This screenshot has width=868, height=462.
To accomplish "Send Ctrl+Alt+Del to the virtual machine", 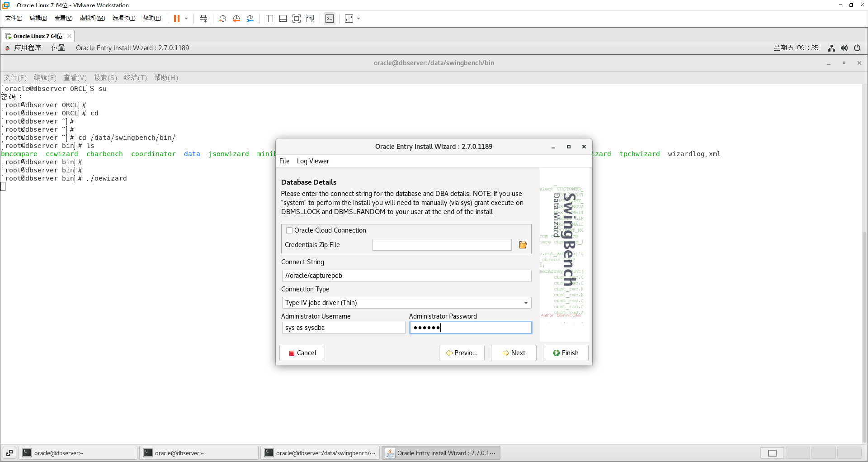I will 203,19.
